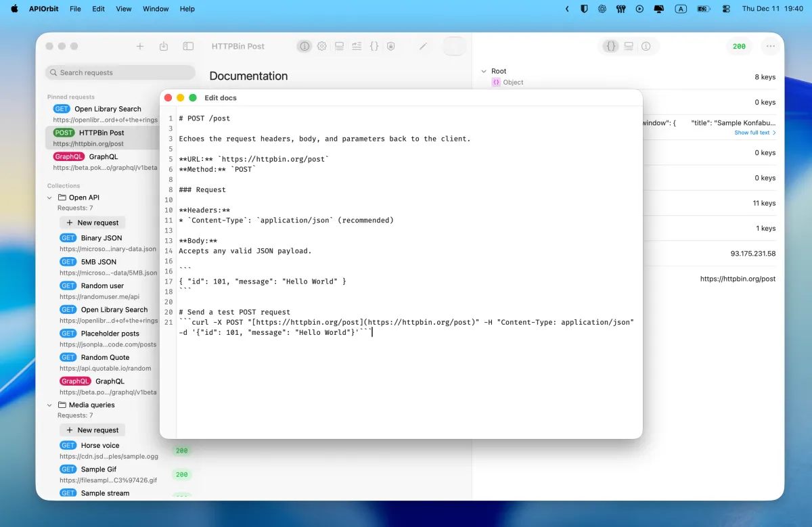Switch response to JSON braces view

tap(611, 46)
